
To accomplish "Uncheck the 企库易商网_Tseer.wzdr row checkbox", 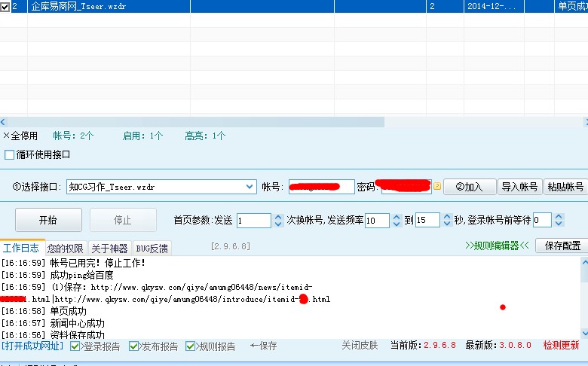I will tap(5, 7).
